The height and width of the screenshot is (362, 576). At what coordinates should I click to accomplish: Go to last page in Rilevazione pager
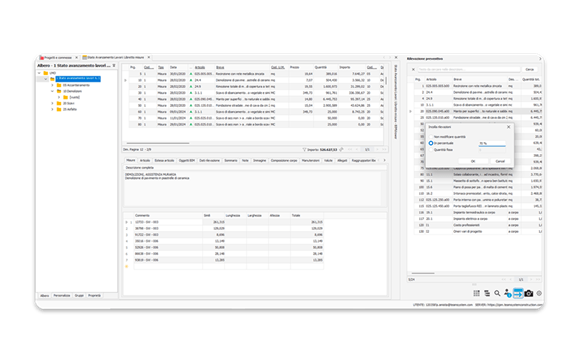538,280
